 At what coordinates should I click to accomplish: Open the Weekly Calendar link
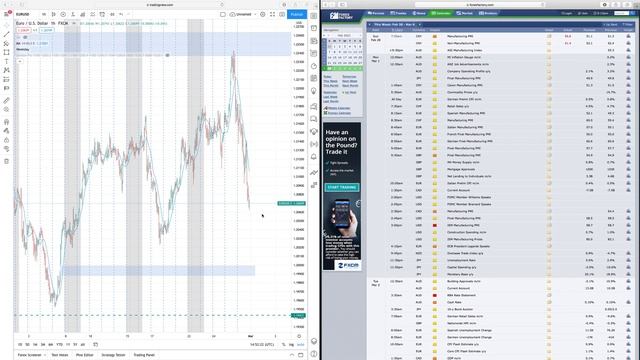[x=339, y=108]
